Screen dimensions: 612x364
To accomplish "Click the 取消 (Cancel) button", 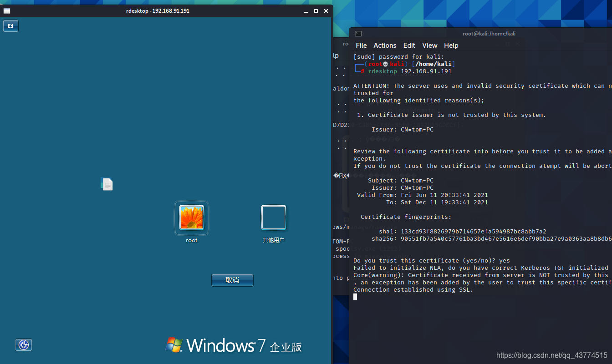I will (232, 280).
